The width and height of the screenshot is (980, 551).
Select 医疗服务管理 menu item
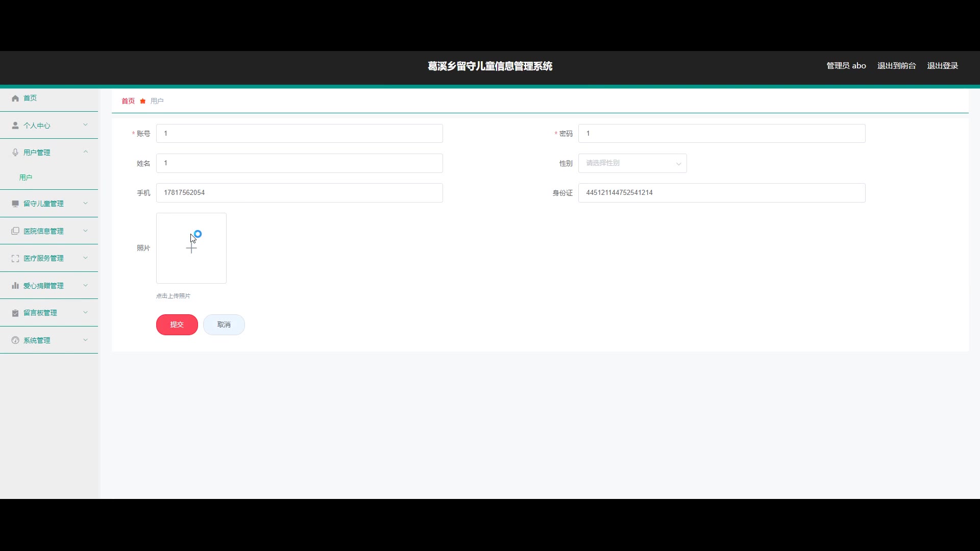(x=49, y=258)
